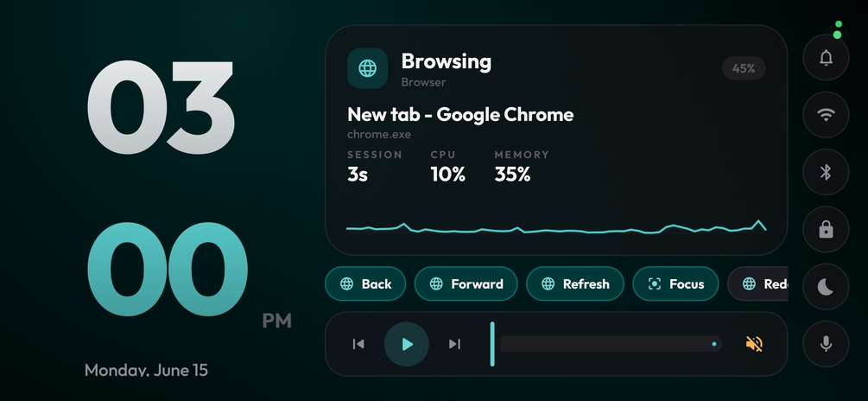The image size is (868, 401).
Task: Toggle the Wi-Fi icon button
Action: tap(826, 115)
